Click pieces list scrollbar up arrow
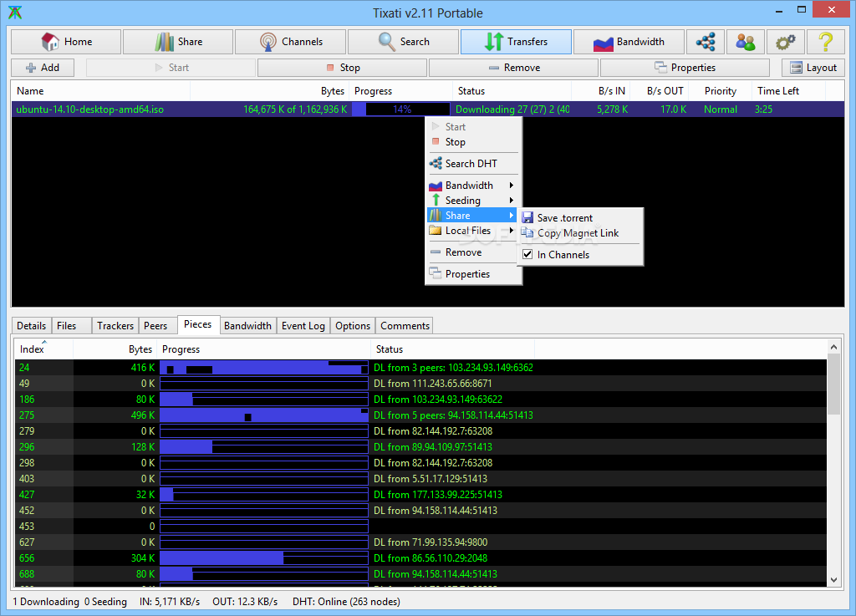Viewport: 856px width, 616px height. [833, 347]
